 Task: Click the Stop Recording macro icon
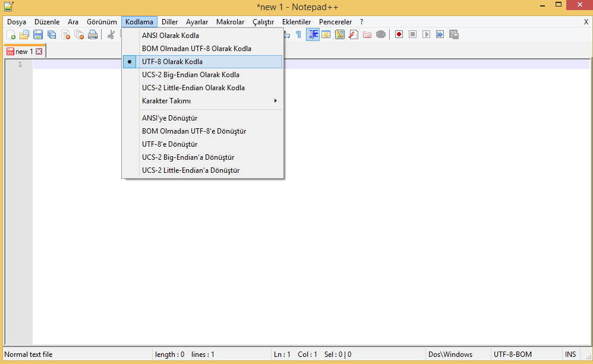(x=412, y=35)
